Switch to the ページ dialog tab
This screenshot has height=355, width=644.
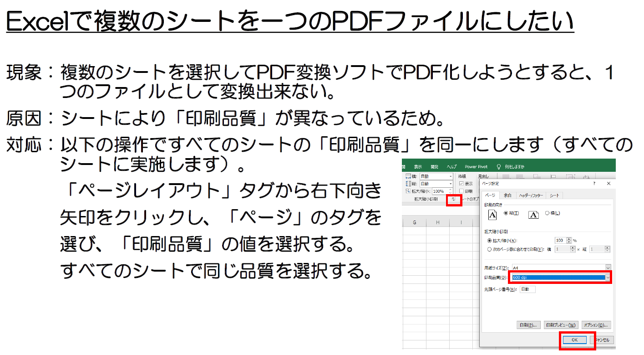click(491, 196)
